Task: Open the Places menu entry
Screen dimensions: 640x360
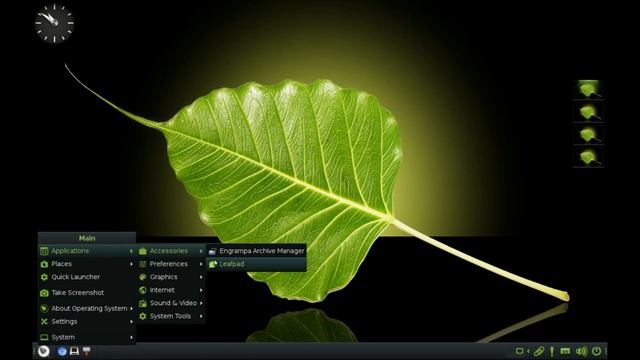Action: pyautogui.click(x=87, y=264)
